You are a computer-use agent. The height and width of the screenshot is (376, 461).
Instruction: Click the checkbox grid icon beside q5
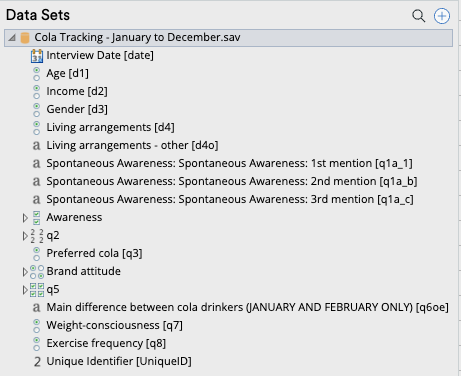(x=37, y=290)
